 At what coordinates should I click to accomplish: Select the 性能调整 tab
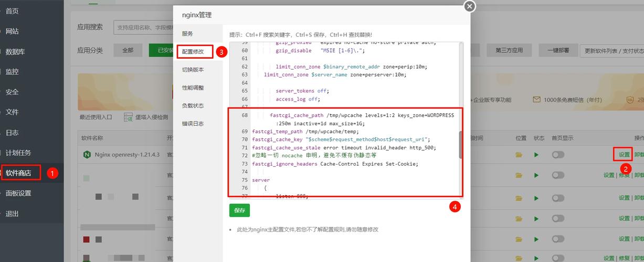193,88
